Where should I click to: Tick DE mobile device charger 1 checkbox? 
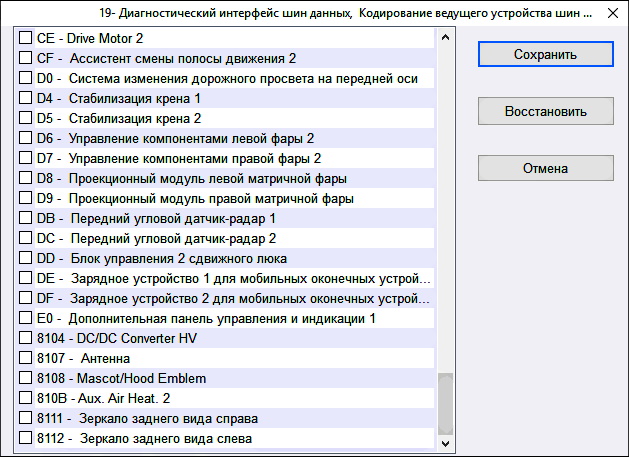coord(26,278)
